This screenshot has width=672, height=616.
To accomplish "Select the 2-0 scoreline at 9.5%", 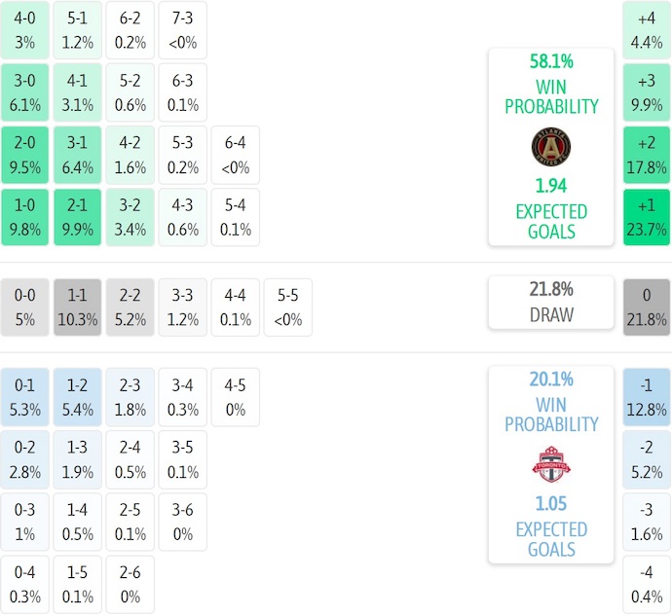I will pos(24,156).
